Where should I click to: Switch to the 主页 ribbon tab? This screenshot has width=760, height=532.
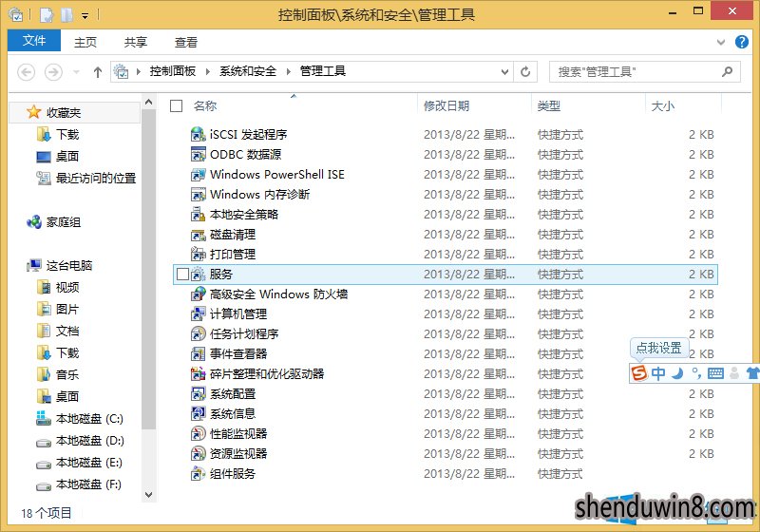tap(85, 43)
